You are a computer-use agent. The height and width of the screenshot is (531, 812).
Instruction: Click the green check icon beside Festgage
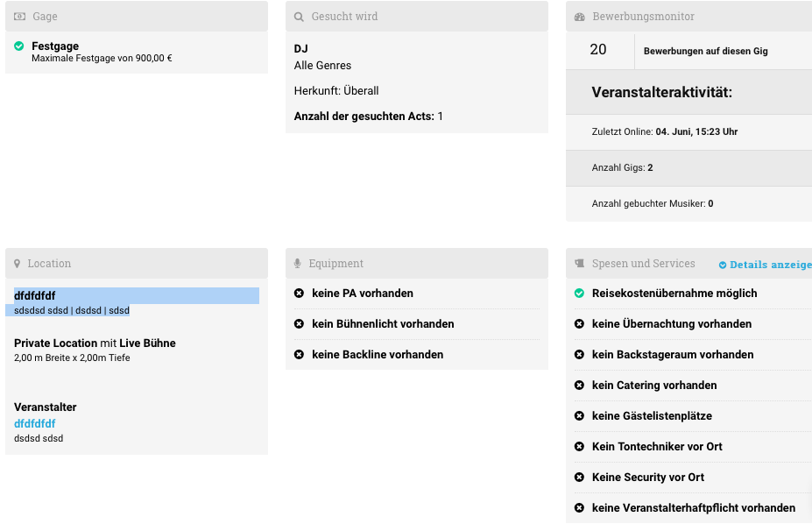(19, 46)
